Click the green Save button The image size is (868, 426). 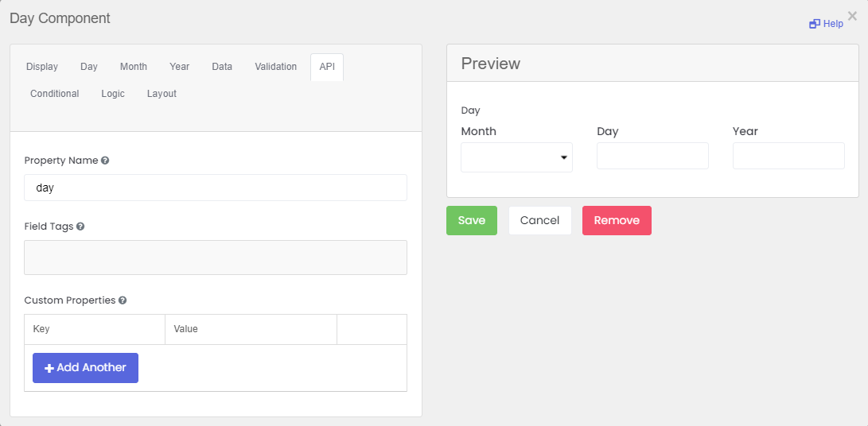coord(472,220)
